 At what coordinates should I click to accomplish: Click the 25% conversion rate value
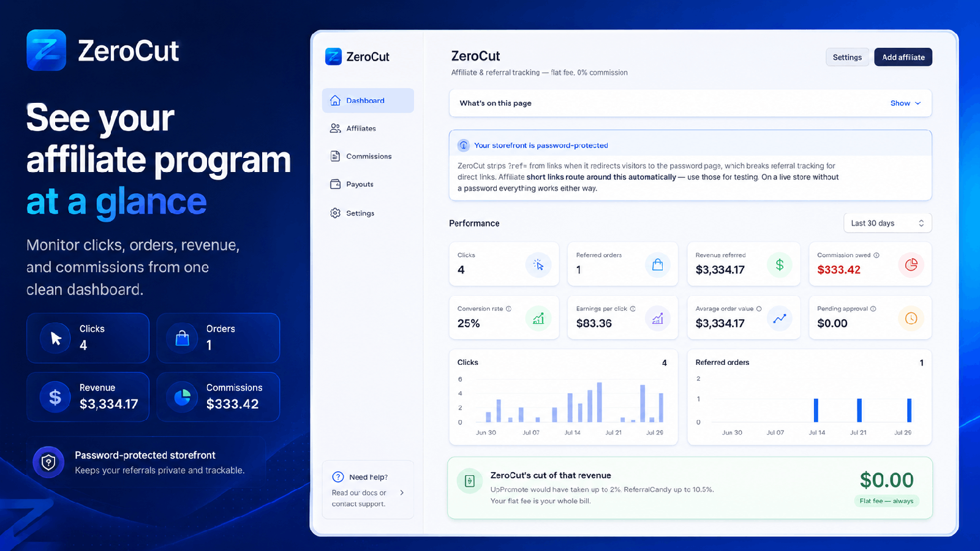pyautogui.click(x=469, y=323)
